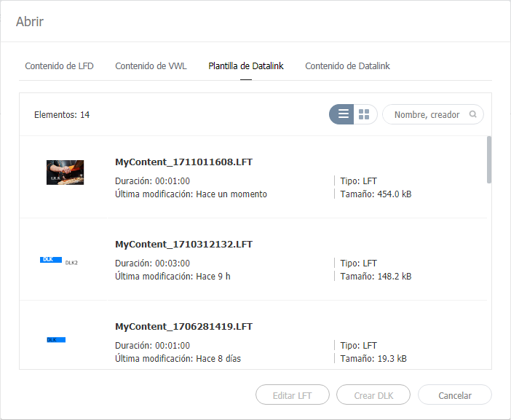Viewport: 511px width, 420px height.
Task: Click the Crear DLK button
Action: [x=373, y=395]
